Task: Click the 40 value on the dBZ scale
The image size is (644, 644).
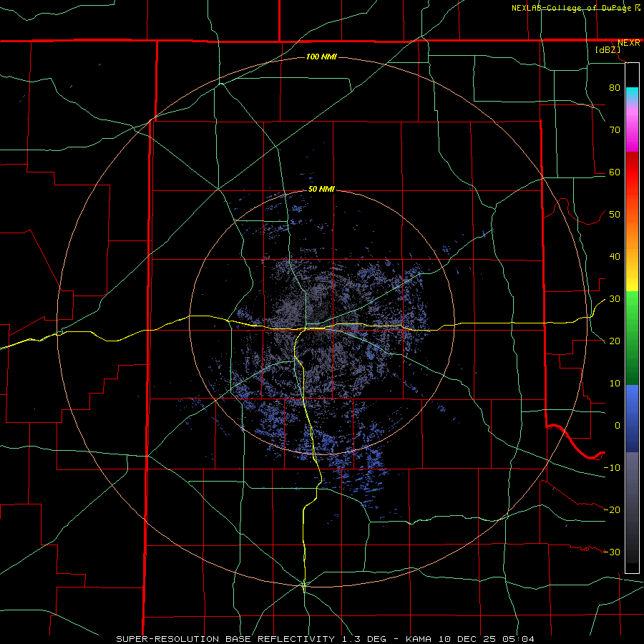Action: tap(615, 257)
